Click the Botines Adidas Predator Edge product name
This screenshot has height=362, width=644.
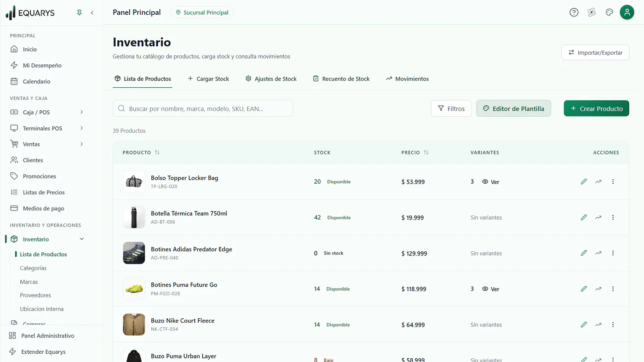click(191, 249)
